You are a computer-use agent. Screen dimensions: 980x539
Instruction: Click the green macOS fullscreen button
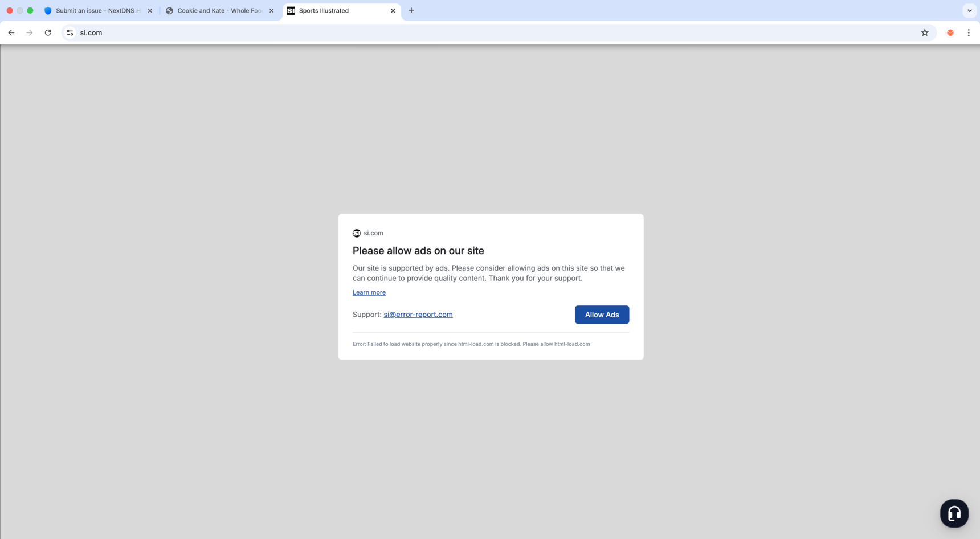click(x=30, y=10)
